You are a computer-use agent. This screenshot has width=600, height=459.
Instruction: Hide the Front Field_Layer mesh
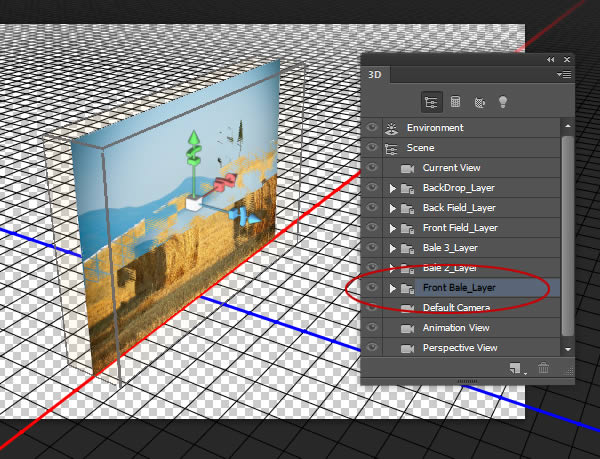coord(372,227)
